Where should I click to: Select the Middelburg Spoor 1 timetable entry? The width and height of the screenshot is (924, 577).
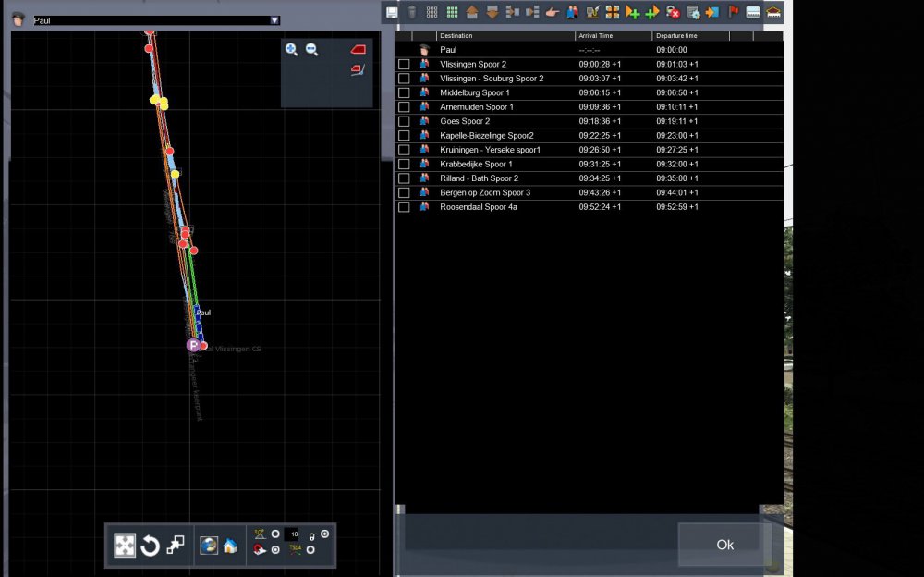coord(475,92)
